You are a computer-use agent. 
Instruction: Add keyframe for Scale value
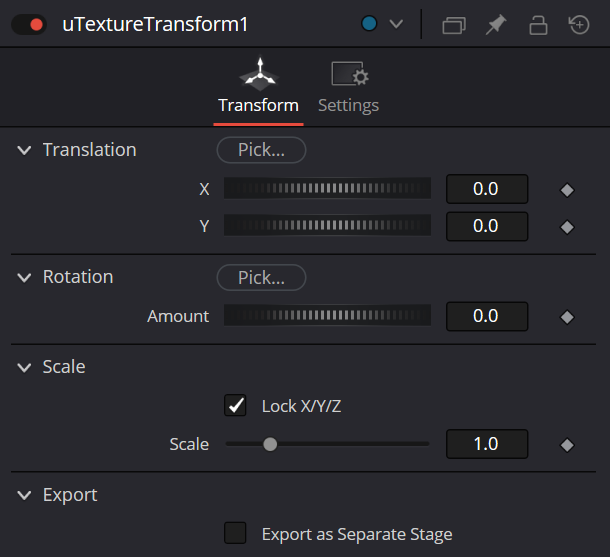coord(567,445)
